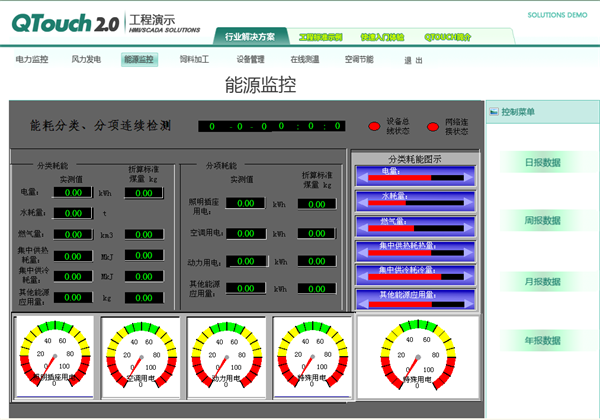Switch to the 快速入门体验 tab
Image resolution: width=600 pixels, height=420 pixels.
click(382, 36)
